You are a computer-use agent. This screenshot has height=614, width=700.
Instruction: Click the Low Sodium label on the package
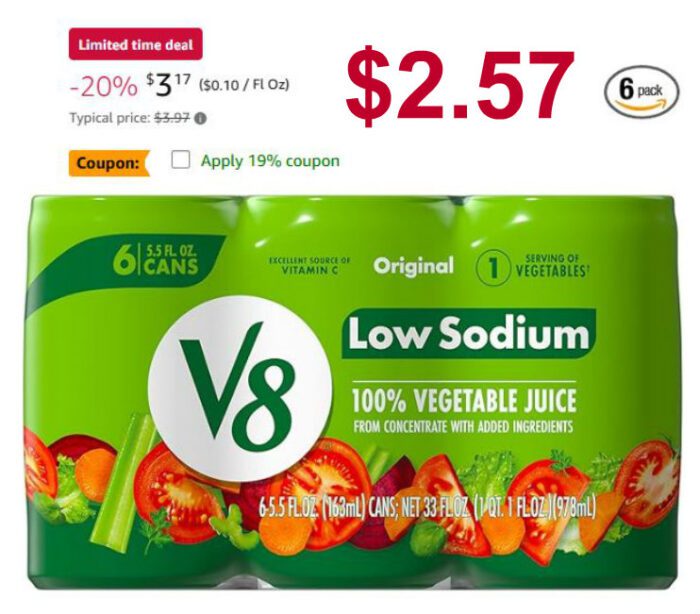[x=468, y=334]
